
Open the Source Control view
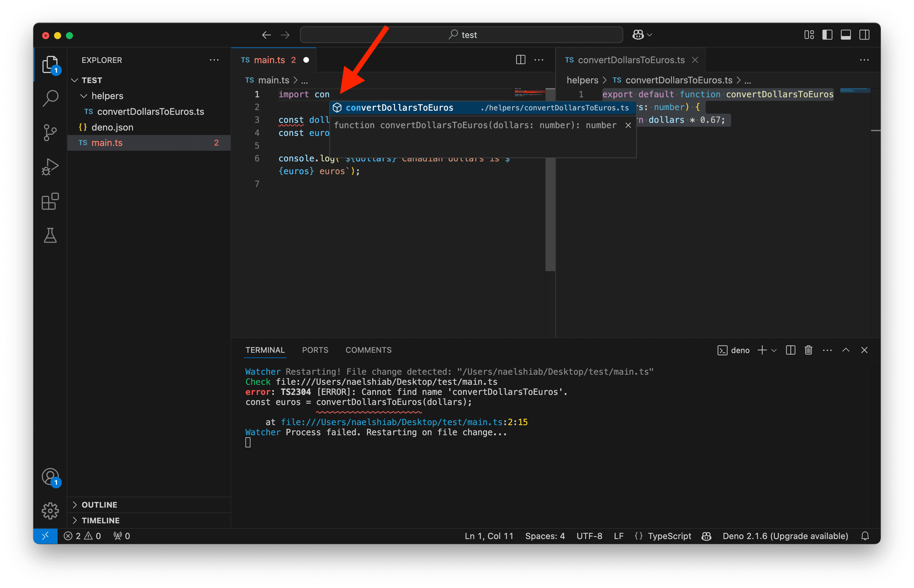pos(50,133)
